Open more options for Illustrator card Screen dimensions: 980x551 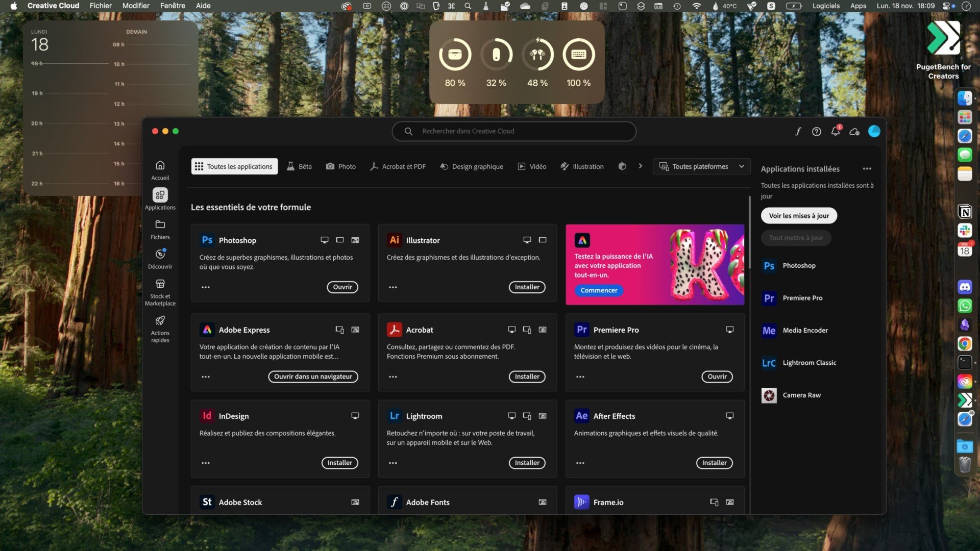pos(393,287)
